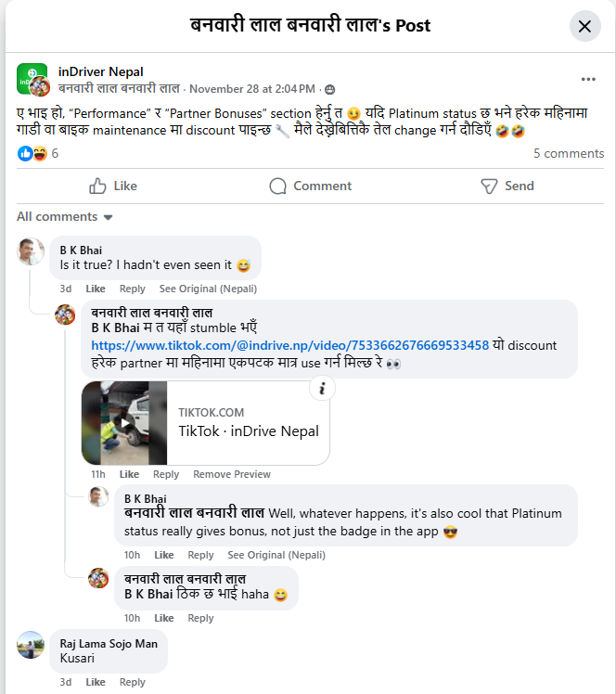
Task: Like B K Bhai's first comment
Action: click(96, 289)
